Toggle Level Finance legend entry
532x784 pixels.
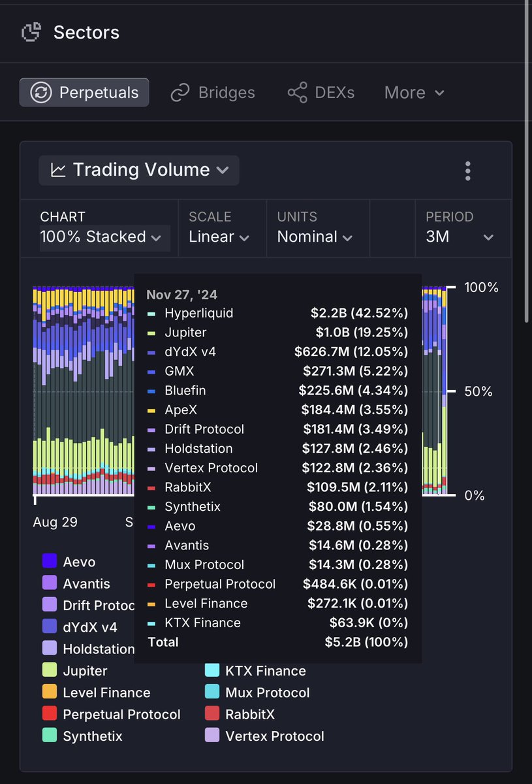[96, 693]
